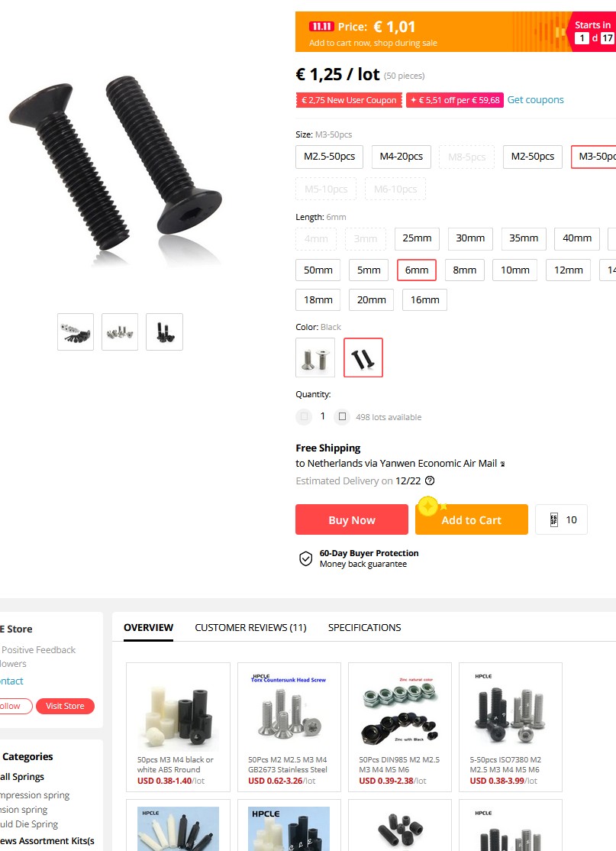The image size is (616, 851).
Task: Increase quantity with the plus button
Action: [342, 417]
